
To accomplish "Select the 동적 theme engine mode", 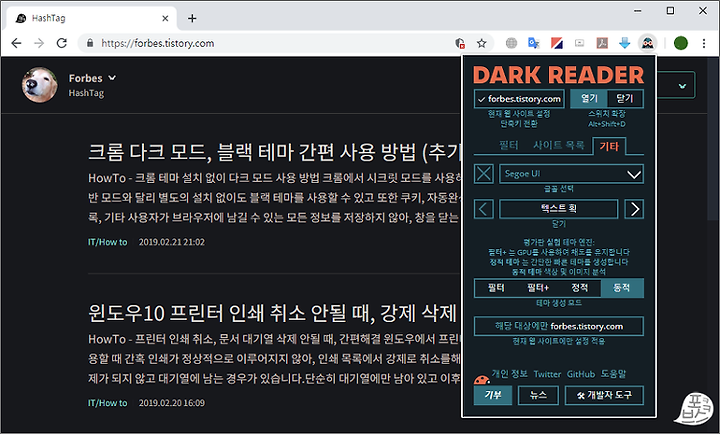I will coord(622,288).
